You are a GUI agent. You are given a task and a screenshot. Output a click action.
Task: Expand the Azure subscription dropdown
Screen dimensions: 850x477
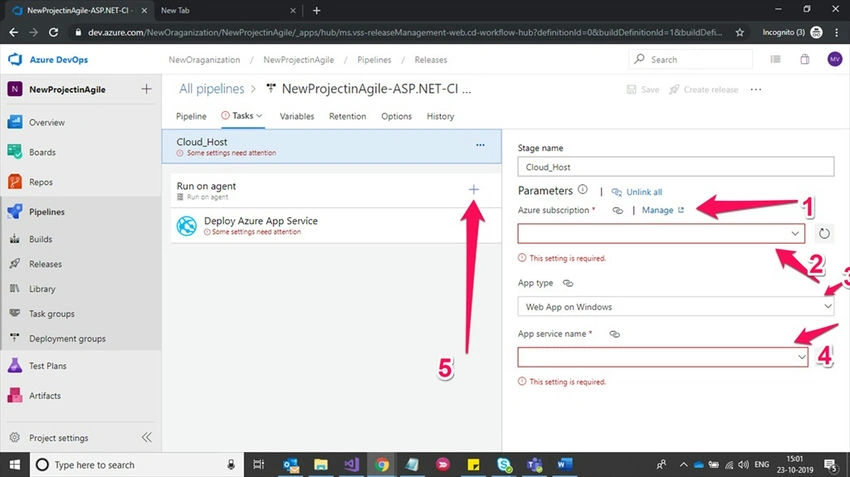(661, 234)
